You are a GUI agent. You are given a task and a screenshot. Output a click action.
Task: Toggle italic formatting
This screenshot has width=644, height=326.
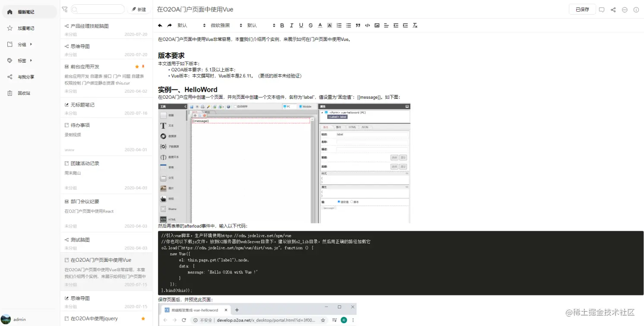(x=291, y=25)
